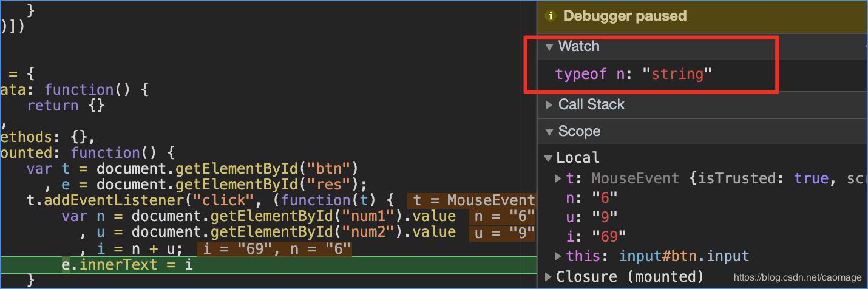Image resolution: width=868 pixels, height=289 pixels.
Task: Click the Debugger paused banner text
Action: [x=625, y=16]
